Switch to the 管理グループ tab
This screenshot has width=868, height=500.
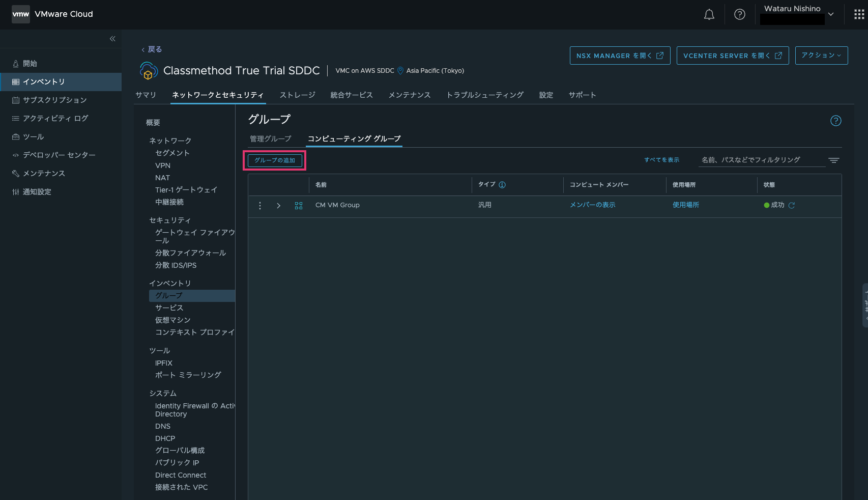(271, 138)
